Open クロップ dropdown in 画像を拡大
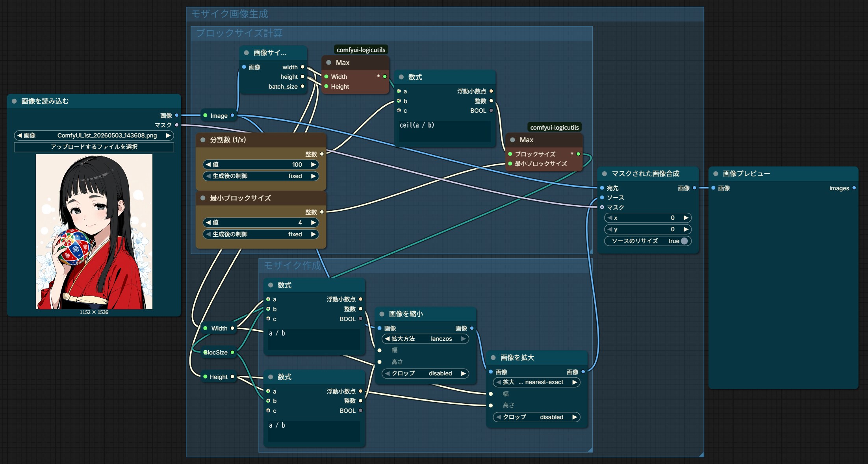Screen dimensions: 868x464 (536, 417)
